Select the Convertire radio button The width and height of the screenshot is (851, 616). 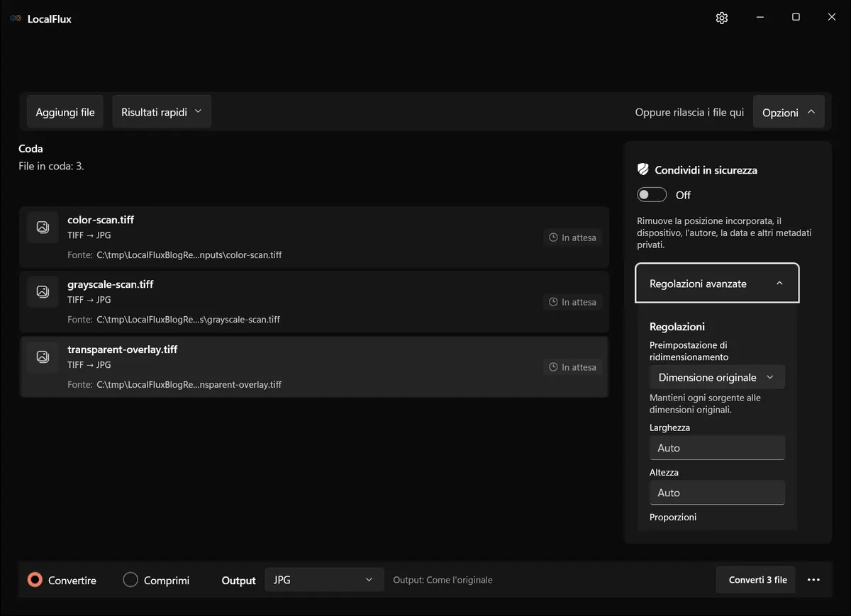(x=35, y=580)
